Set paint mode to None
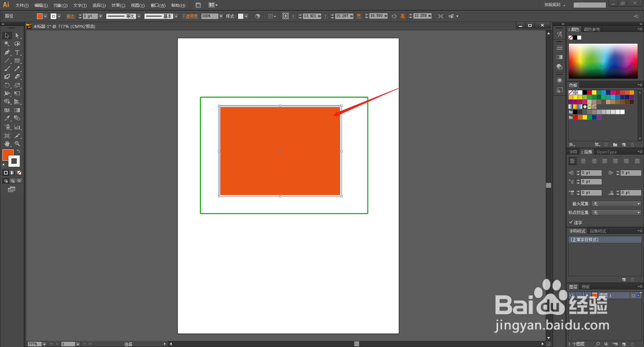 (x=19, y=173)
